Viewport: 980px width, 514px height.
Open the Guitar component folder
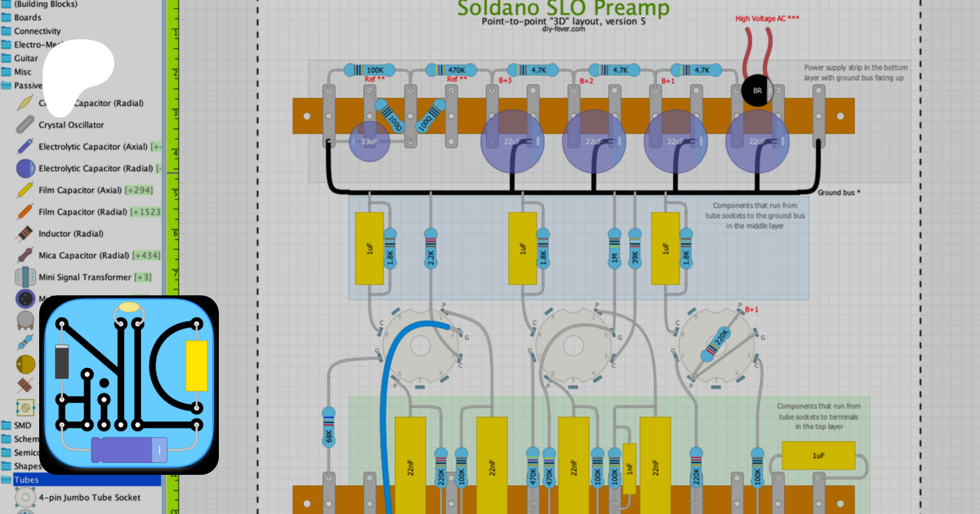pos(26,58)
